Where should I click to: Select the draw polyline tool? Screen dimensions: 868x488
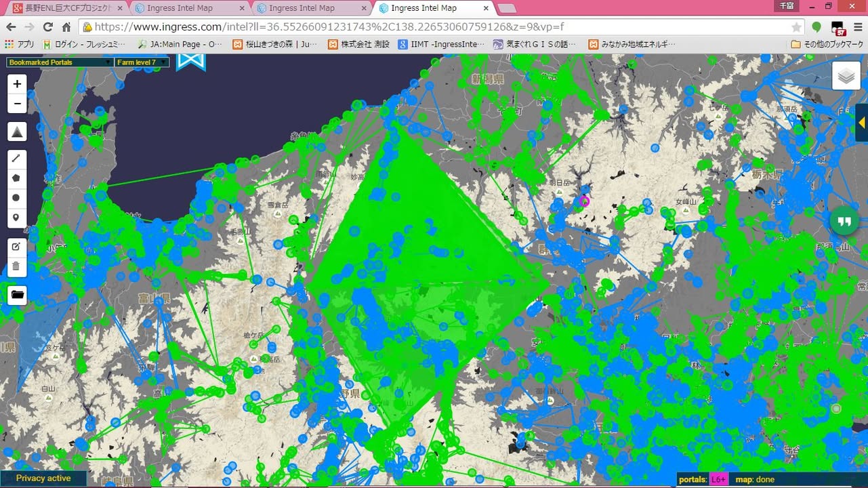(x=17, y=159)
